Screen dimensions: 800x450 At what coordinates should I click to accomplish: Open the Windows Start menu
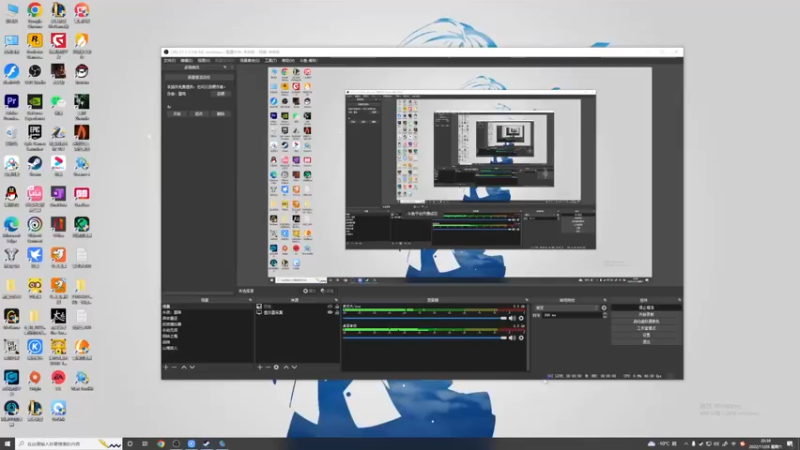8,444
